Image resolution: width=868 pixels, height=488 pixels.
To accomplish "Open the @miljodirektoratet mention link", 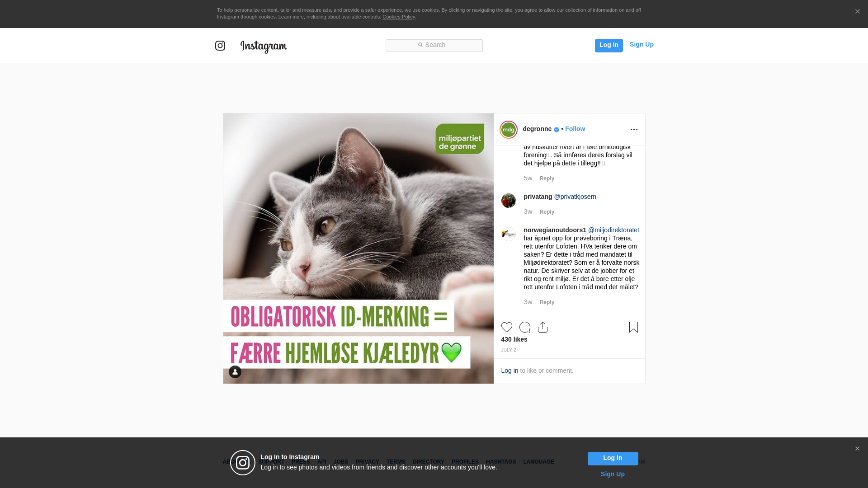I will pos(613,230).
